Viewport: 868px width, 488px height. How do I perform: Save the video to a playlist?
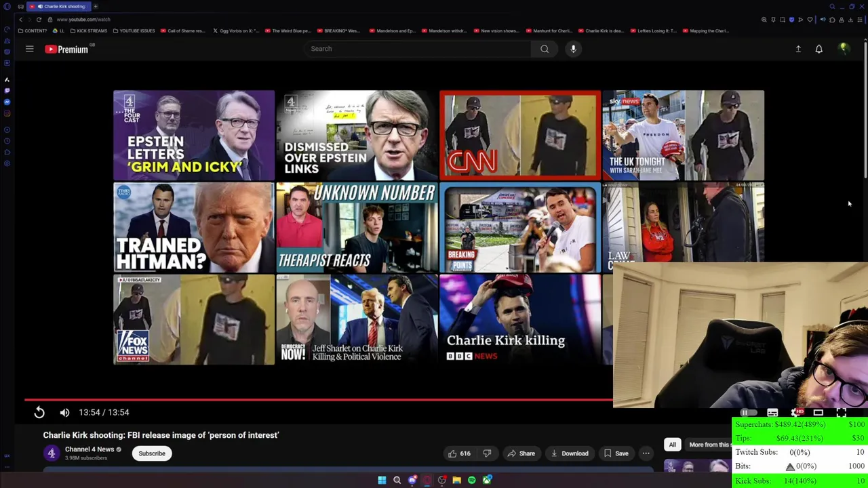pyautogui.click(x=616, y=453)
